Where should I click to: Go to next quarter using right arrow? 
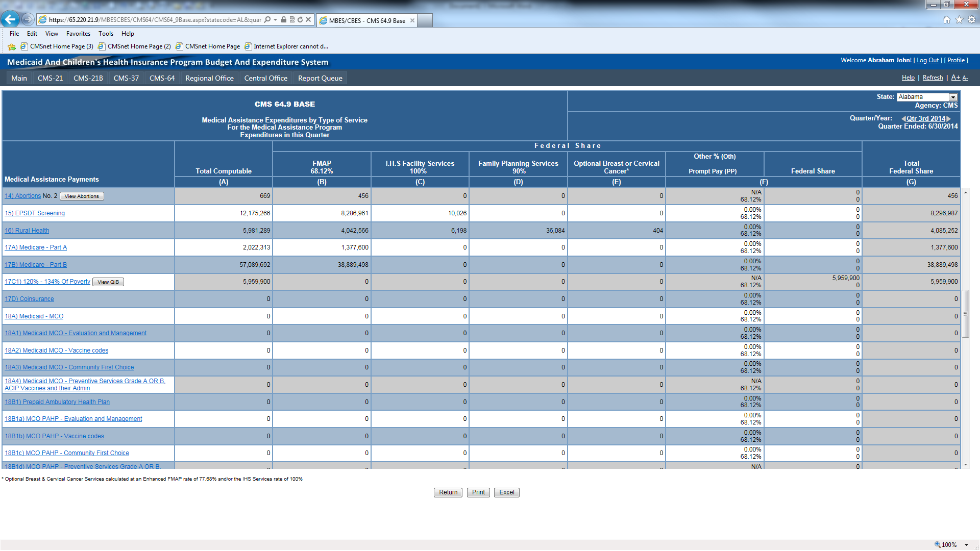click(949, 118)
